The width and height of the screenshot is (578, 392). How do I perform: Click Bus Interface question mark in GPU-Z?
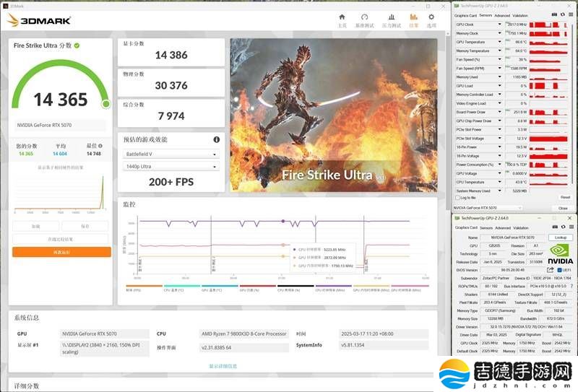[x=571, y=287]
